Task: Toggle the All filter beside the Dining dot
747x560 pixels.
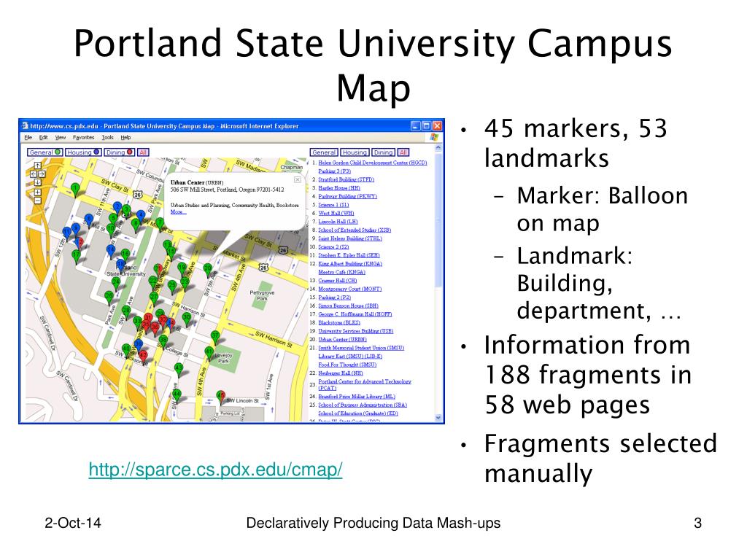Action: tap(143, 152)
